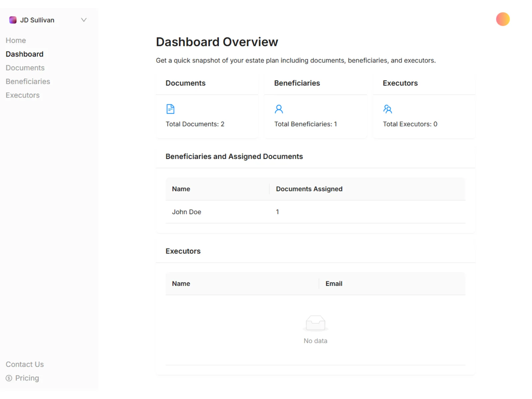Open Beneficiaries in sidebar menu

click(x=28, y=81)
